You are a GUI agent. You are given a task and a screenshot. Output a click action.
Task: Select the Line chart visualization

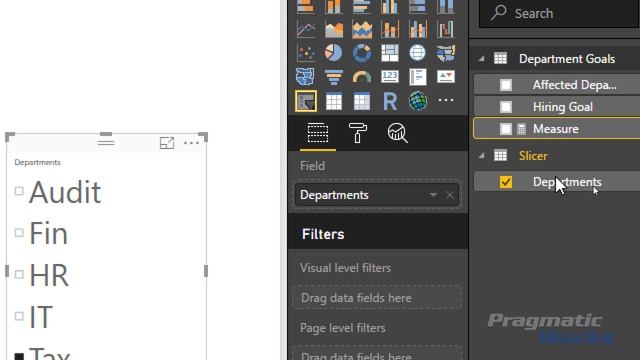click(306, 29)
